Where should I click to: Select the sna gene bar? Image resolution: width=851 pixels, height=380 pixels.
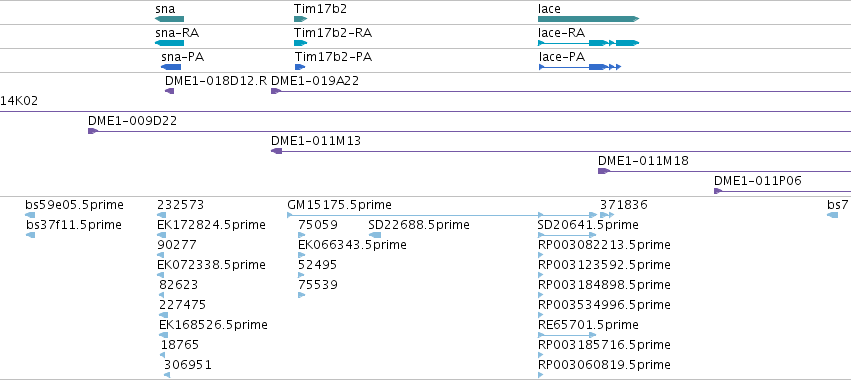tap(169, 19)
